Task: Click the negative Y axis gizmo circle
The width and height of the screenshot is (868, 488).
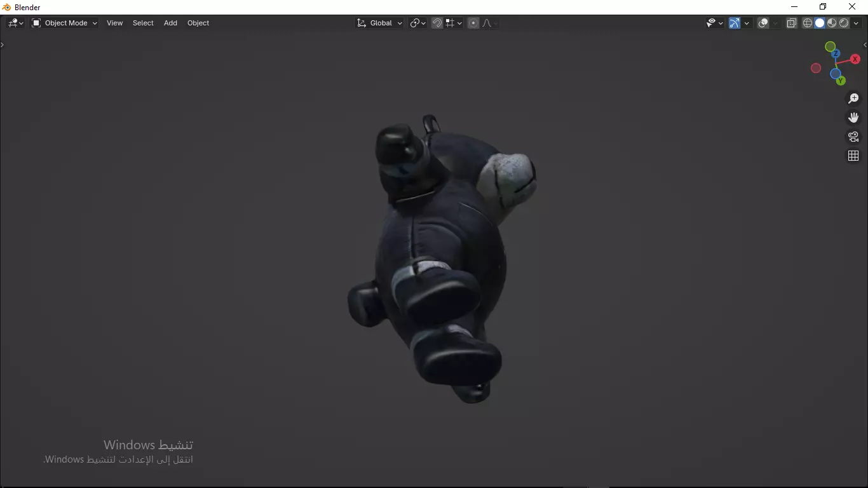Action: coord(830,46)
